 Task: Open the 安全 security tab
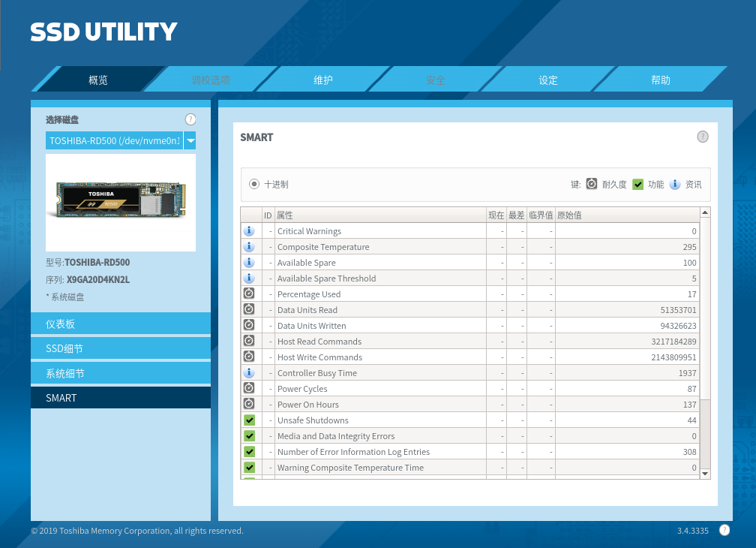coord(435,80)
